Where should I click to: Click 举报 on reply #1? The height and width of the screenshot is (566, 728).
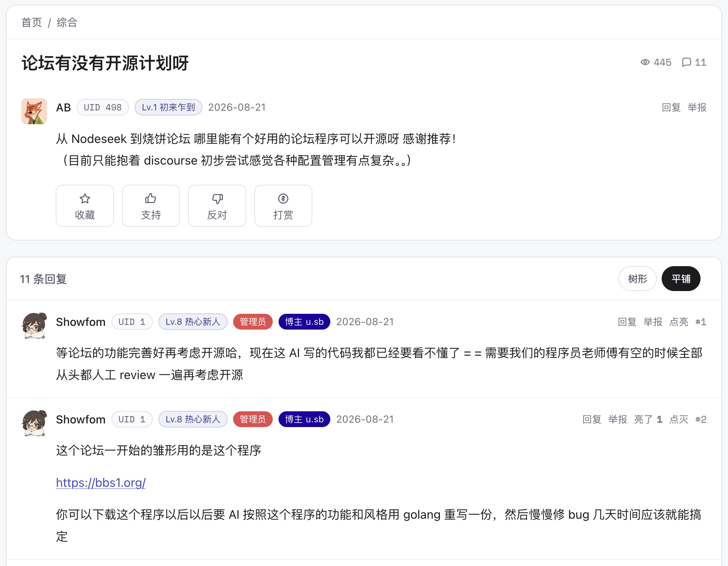click(x=653, y=322)
